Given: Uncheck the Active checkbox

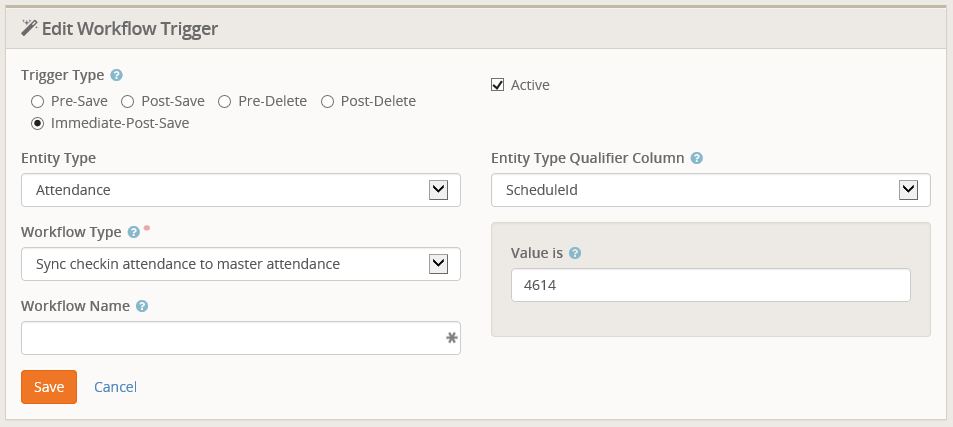Looking at the screenshot, I should click(x=497, y=85).
